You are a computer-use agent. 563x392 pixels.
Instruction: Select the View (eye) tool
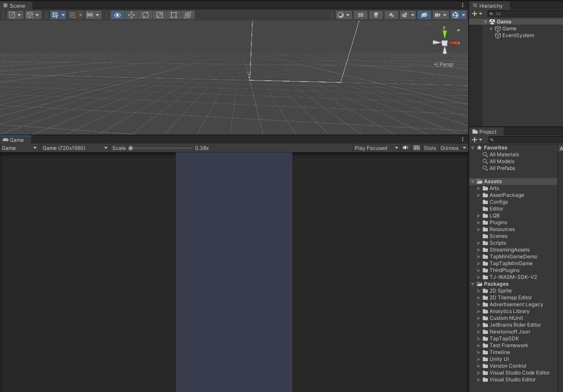pos(117,15)
